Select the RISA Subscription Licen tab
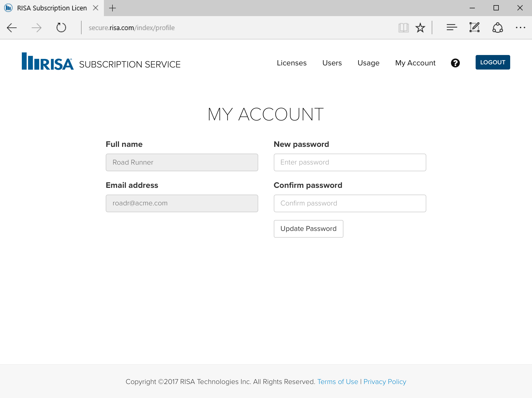 coord(52,8)
